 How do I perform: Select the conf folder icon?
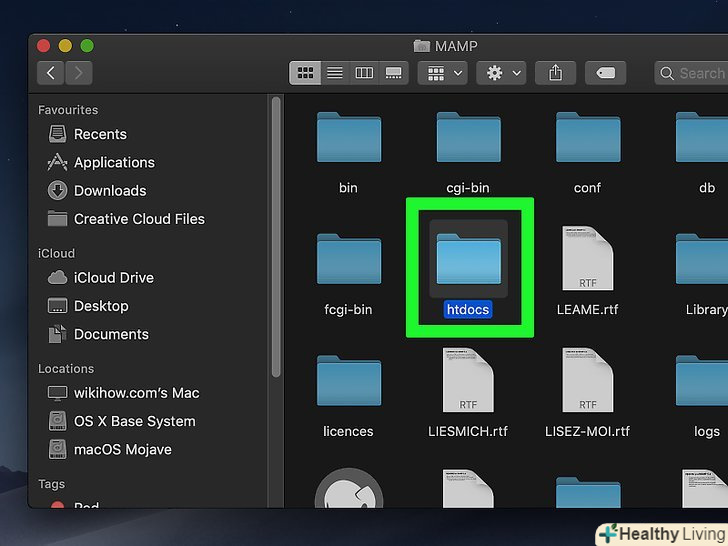[x=588, y=137]
